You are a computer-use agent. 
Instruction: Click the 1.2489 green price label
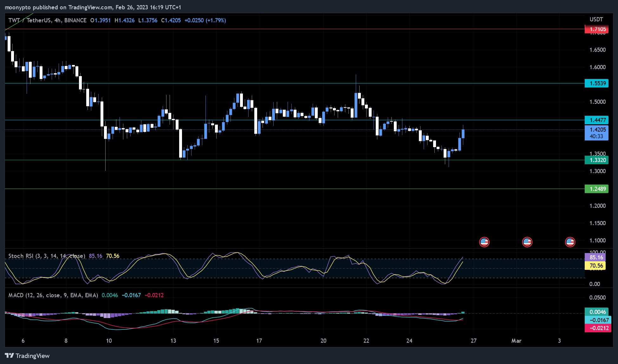click(596, 189)
